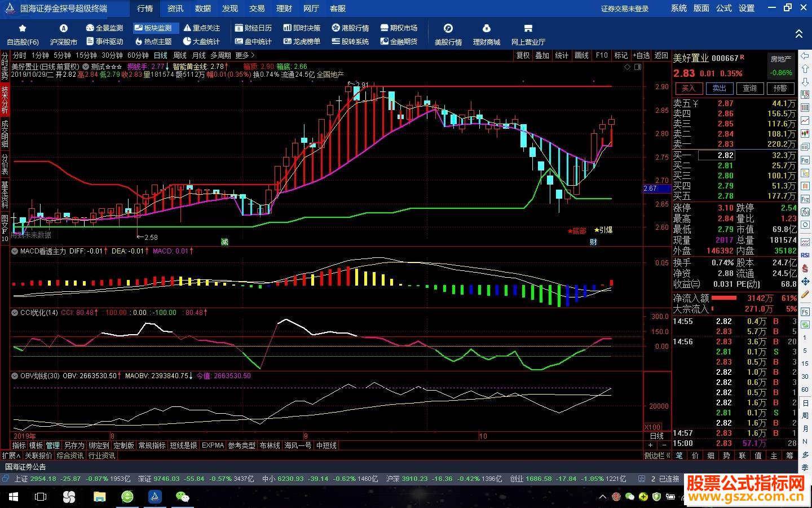Toggle the main chart indicator dropdown circle
This screenshot has width=812, height=508.
(85, 67)
